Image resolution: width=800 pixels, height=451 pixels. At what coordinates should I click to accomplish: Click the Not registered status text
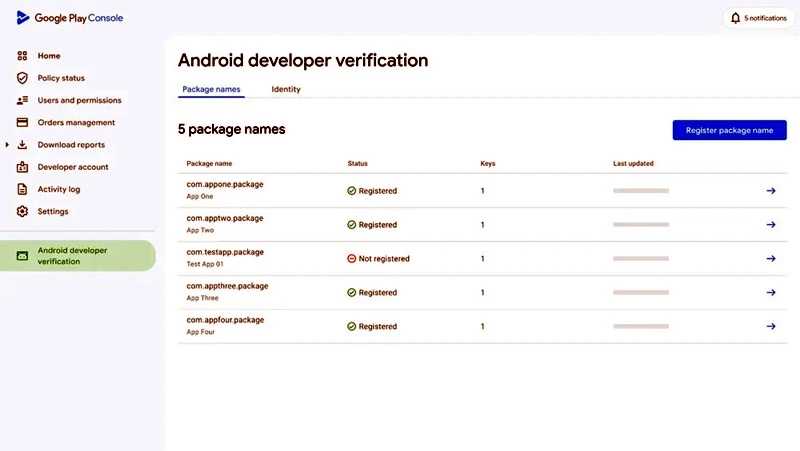point(384,259)
